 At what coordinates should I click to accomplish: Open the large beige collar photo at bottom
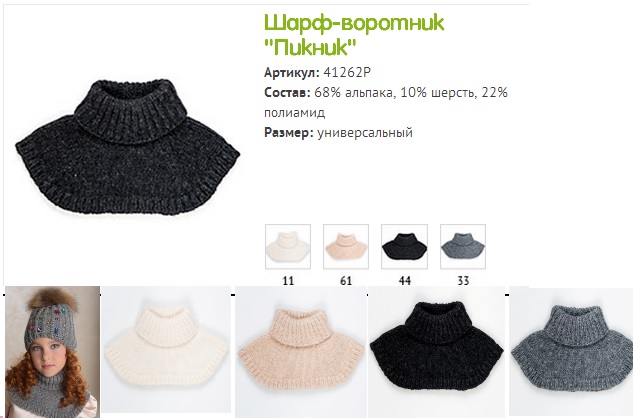[x=301, y=352]
